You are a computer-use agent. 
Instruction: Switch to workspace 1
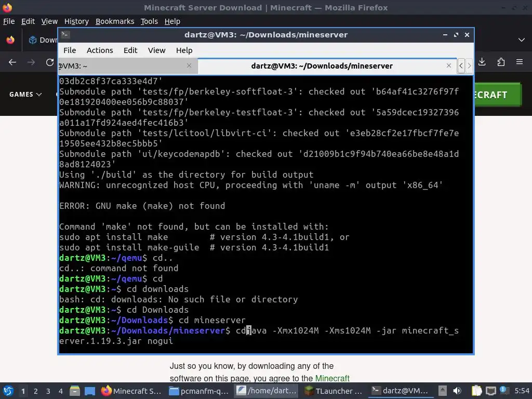(23, 391)
